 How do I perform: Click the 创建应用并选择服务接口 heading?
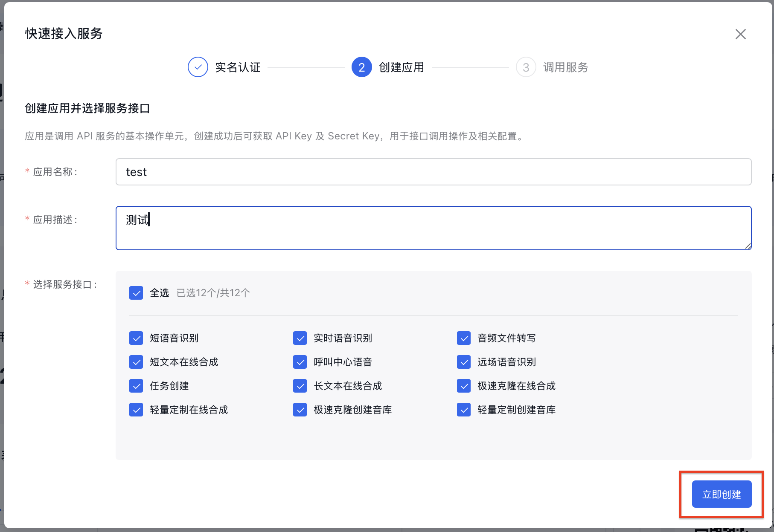tap(87, 108)
